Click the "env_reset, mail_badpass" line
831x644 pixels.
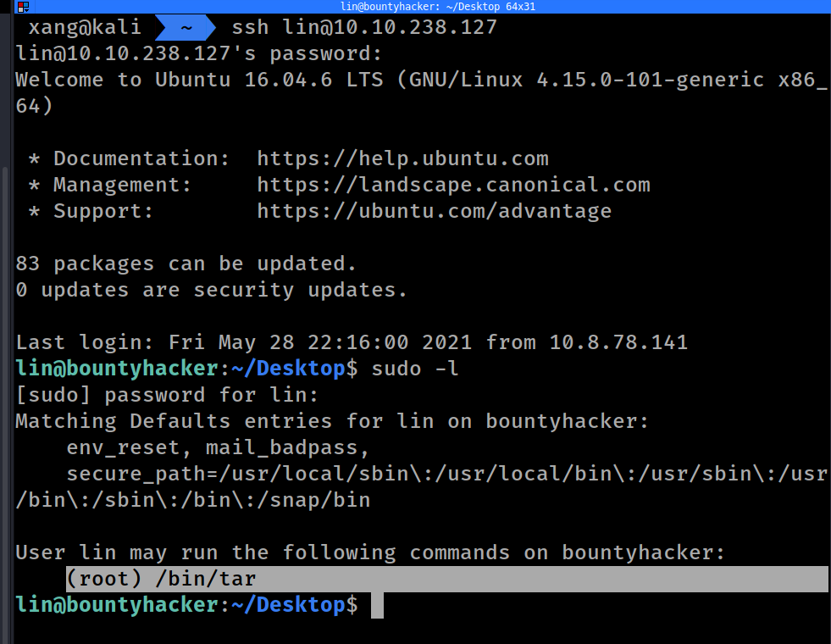(x=218, y=447)
